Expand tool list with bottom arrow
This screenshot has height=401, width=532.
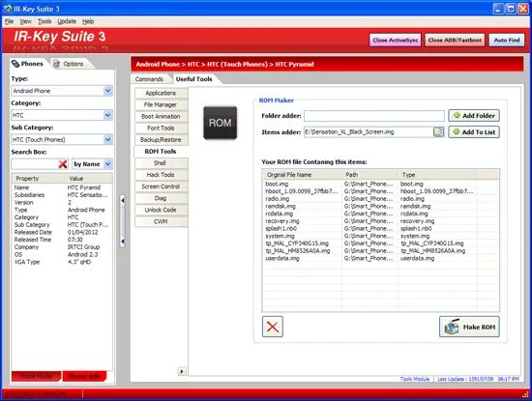point(182,371)
